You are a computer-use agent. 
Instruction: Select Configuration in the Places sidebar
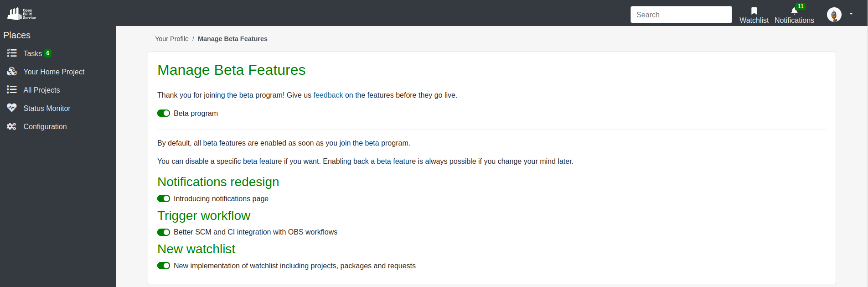45,126
